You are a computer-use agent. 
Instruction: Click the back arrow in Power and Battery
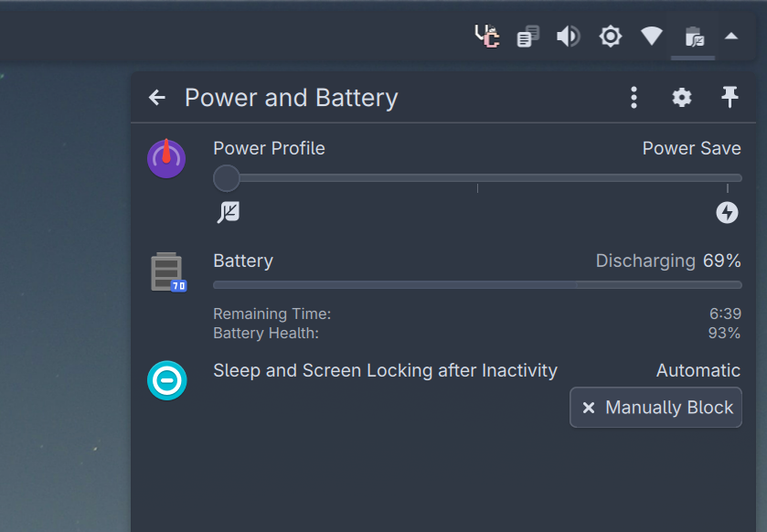(x=157, y=98)
